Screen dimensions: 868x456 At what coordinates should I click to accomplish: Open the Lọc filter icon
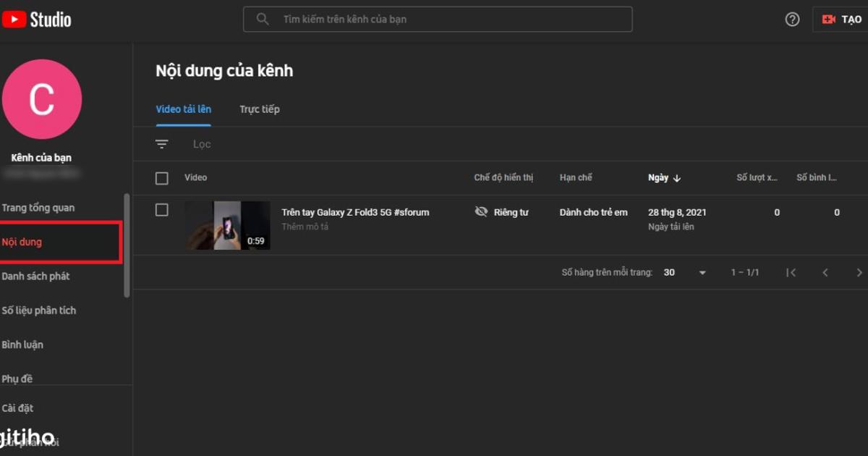[161, 143]
